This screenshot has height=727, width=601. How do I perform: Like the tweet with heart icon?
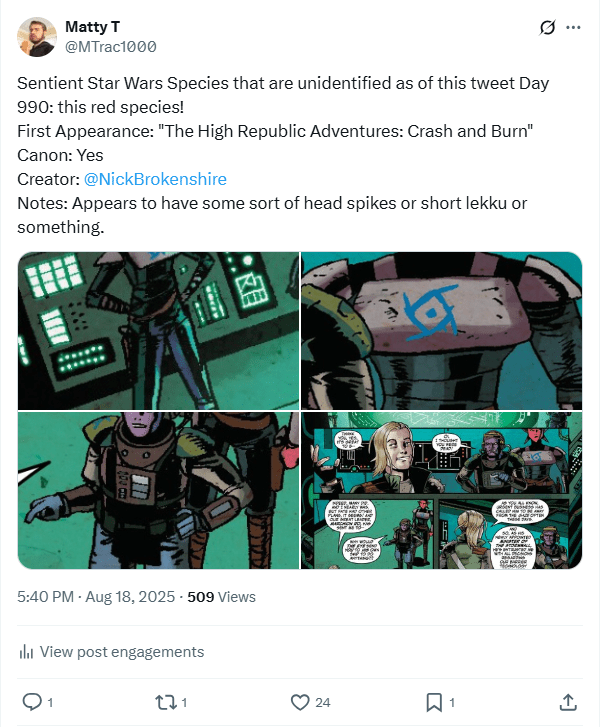[299, 701]
